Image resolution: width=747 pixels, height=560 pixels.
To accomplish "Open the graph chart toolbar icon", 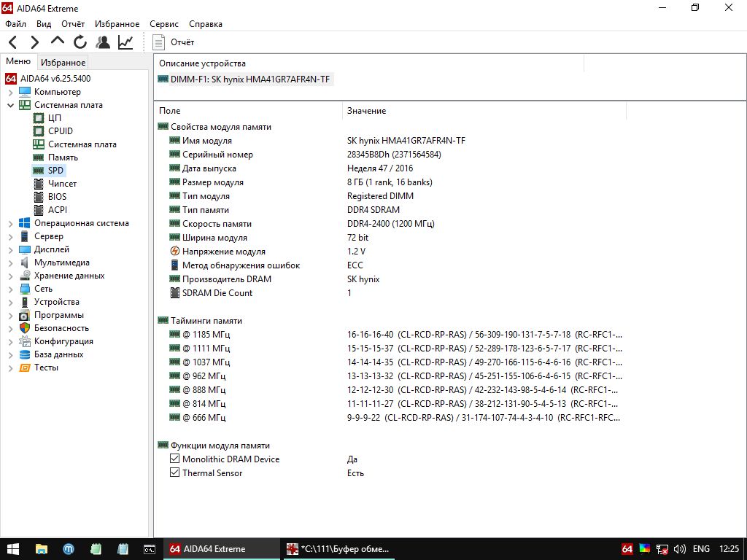I will click(125, 42).
